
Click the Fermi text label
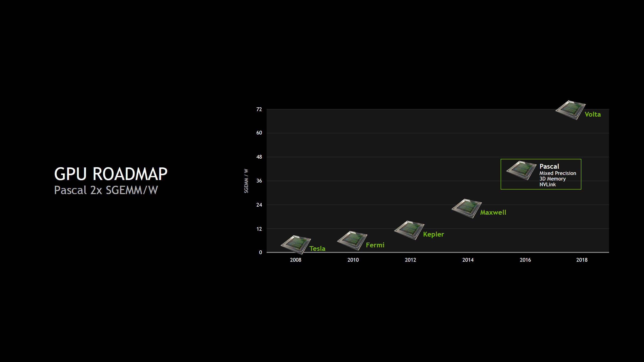click(375, 245)
